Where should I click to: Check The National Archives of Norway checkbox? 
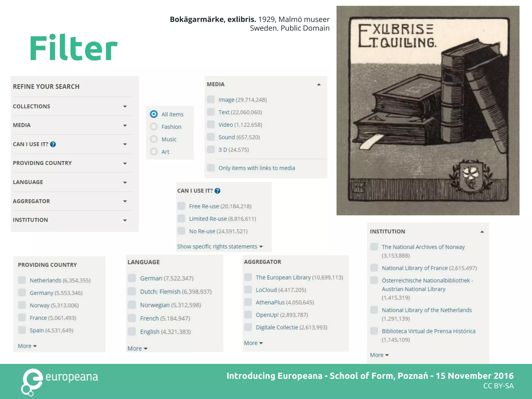point(374,247)
